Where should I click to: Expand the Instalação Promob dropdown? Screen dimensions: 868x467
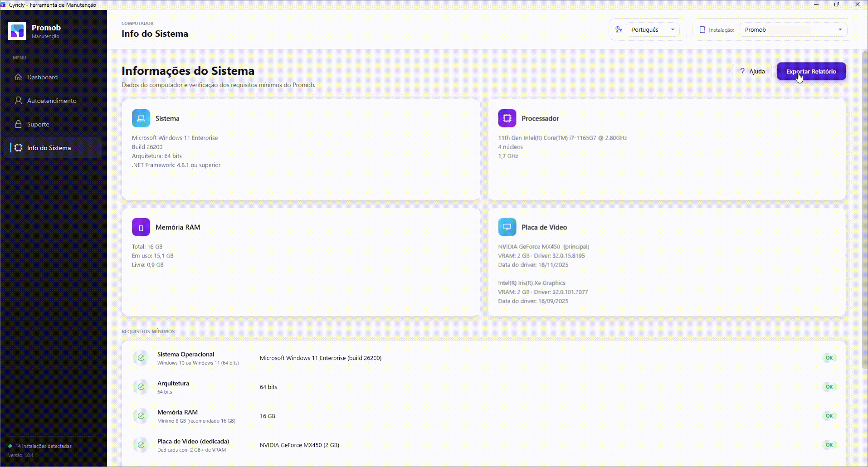pyautogui.click(x=793, y=29)
